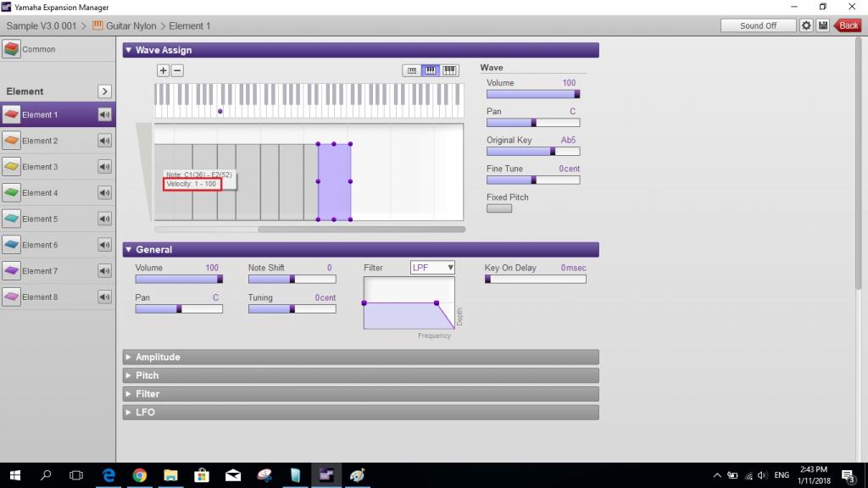Image resolution: width=868 pixels, height=488 pixels.
Task: Expand the Amplitude section
Action: [x=361, y=357]
